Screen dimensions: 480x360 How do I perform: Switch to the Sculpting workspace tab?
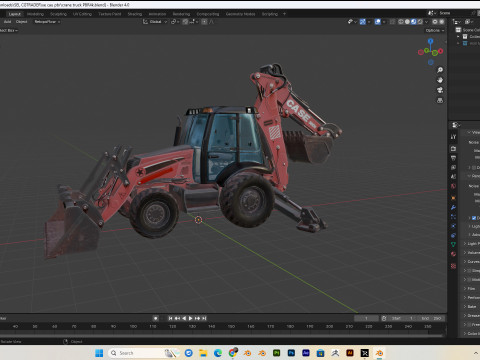(58, 14)
